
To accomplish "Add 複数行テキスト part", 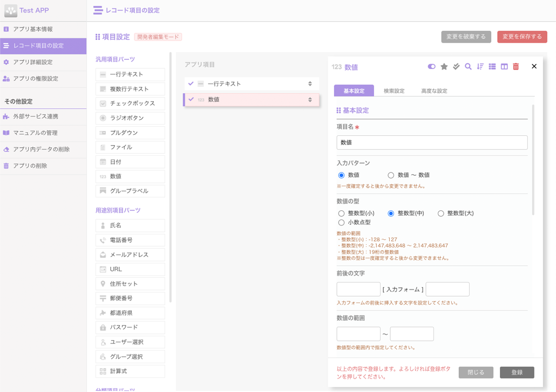I will 130,89.
